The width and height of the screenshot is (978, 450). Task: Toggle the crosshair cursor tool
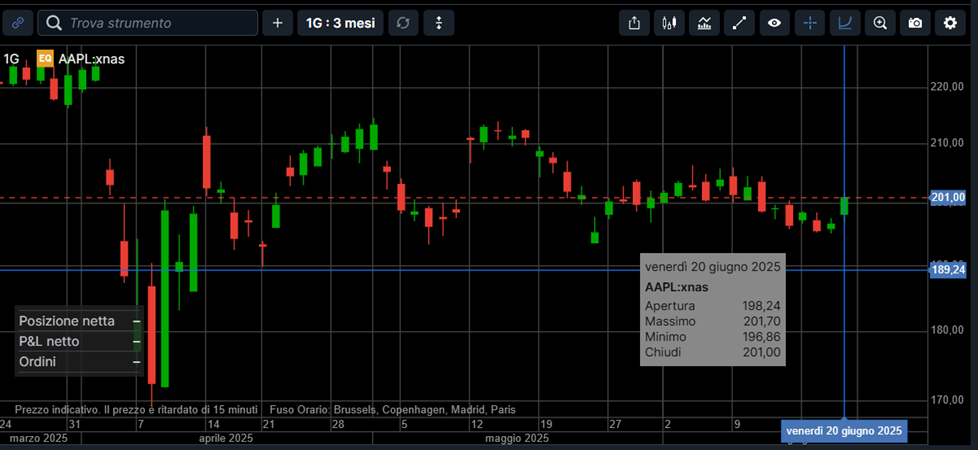click(x=810, y=23)
